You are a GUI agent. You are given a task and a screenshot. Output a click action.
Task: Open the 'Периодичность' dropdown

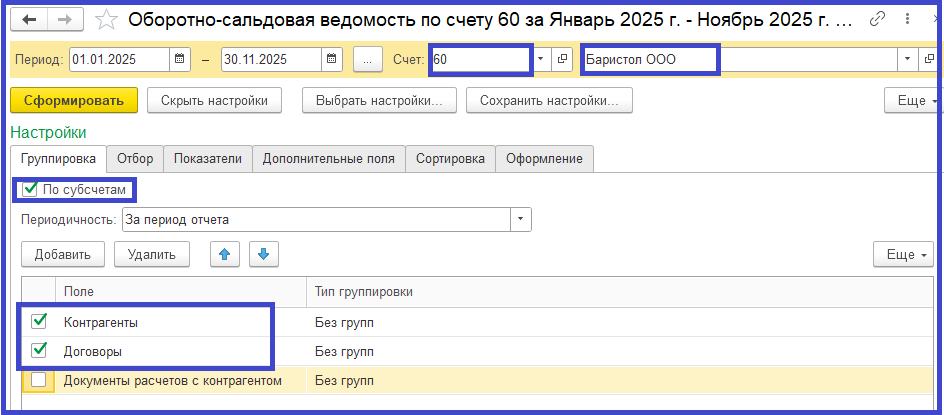pos(521,220)
